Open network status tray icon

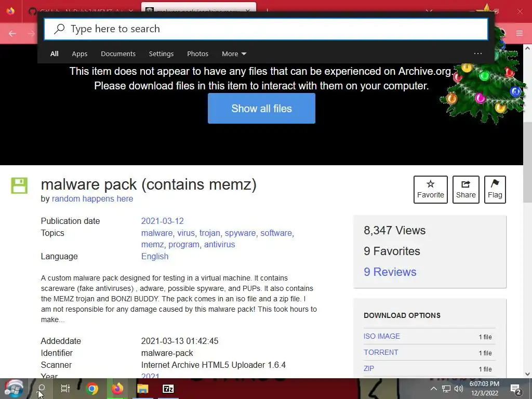(446, 389)
